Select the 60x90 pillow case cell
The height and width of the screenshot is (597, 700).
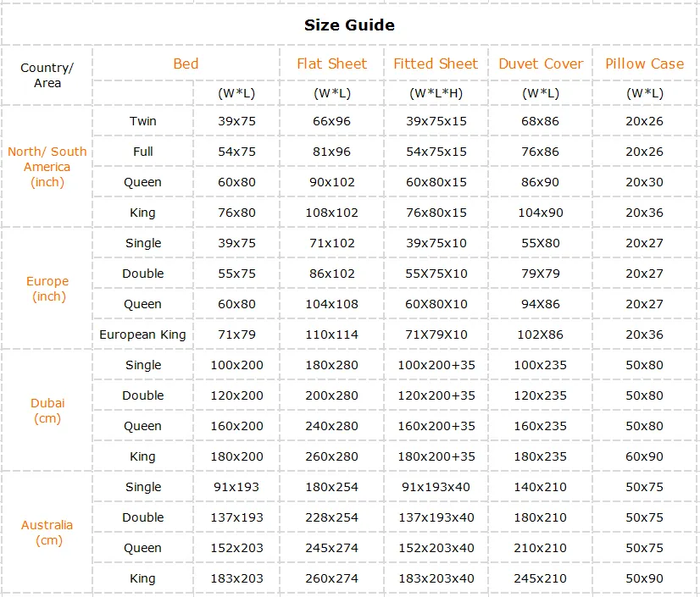644,456
